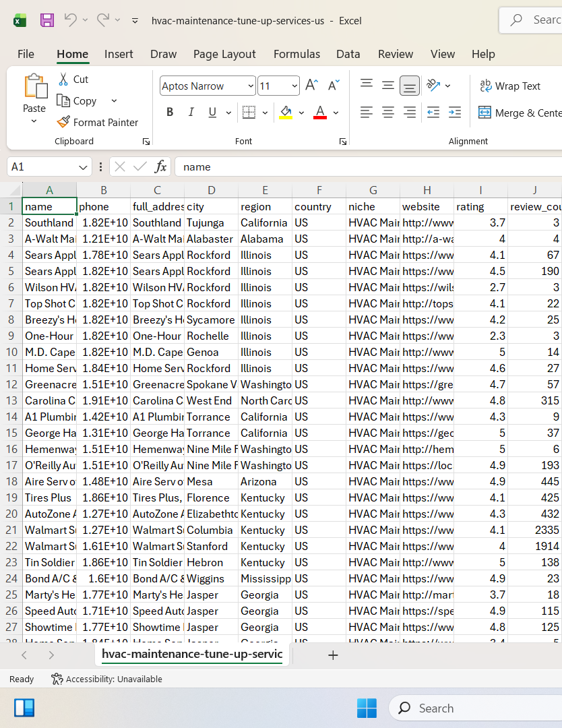Click the Redo arrow icon

click(x=103, y=20)
